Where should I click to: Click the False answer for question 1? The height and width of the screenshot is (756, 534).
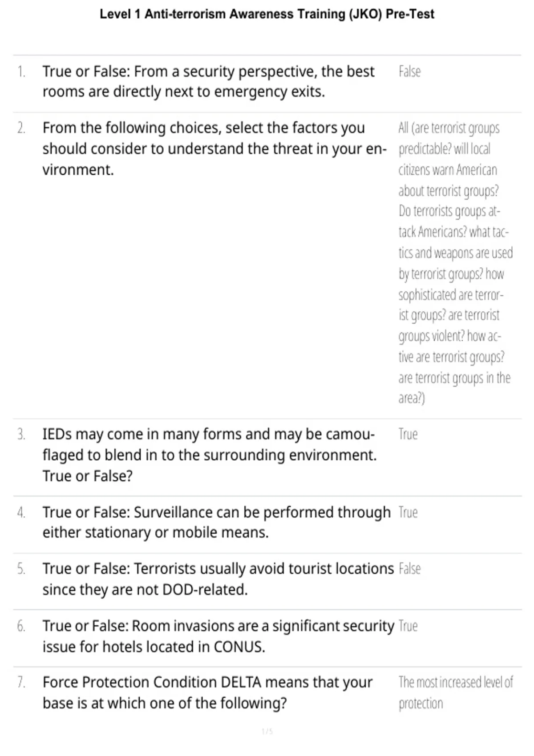point(409,71)
